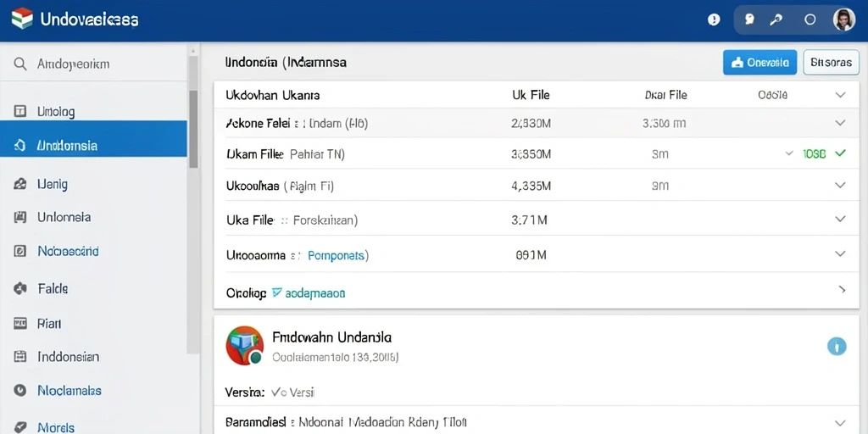This screenshot has height=434, width=868.
Task: Expand the Ukooulkas row chevron
Action: tap(840, 185)
